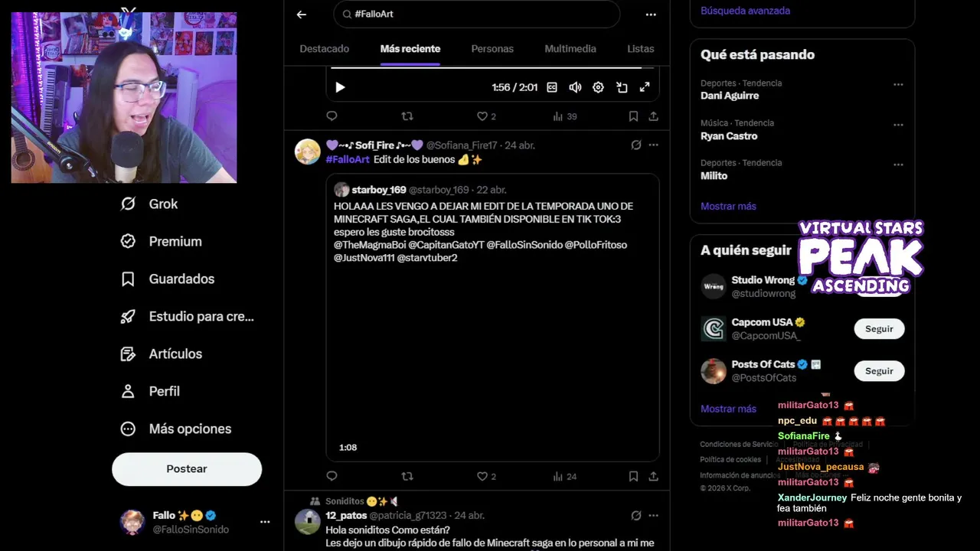Screen dimensions: 980x551
Task: Reply to Sofi_Fire's post
Action: (332, 476)
